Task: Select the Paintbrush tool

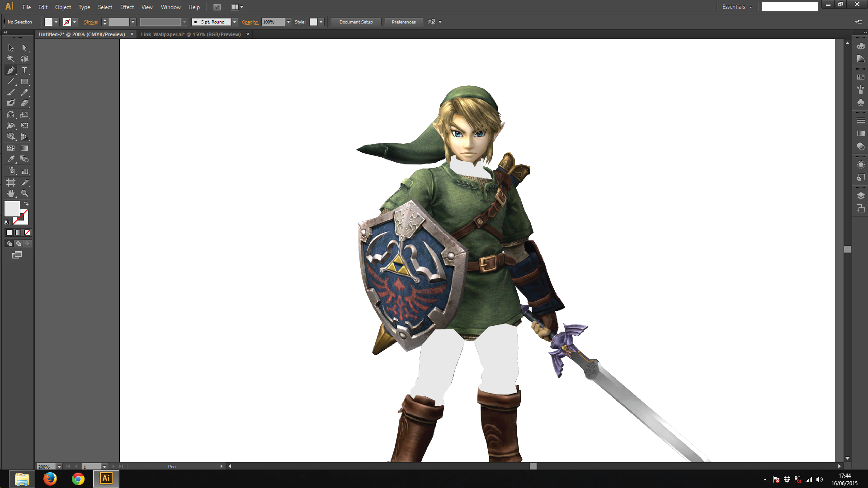Action: point(11,92)
